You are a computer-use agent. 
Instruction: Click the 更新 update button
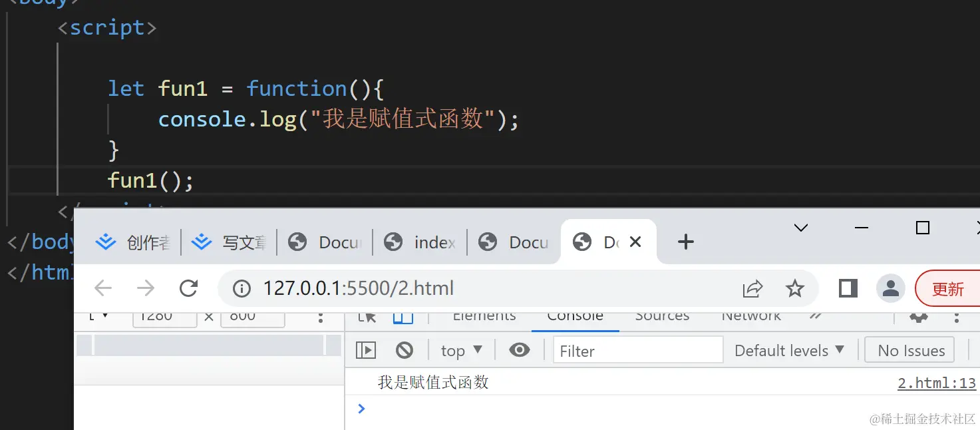(947, 289)
